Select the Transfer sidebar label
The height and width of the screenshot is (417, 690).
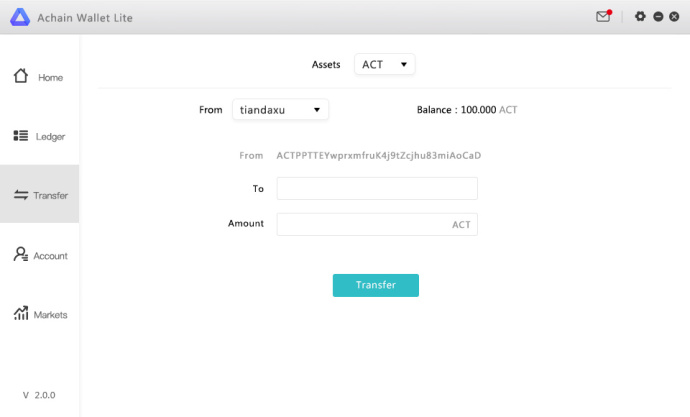point(51,196)
